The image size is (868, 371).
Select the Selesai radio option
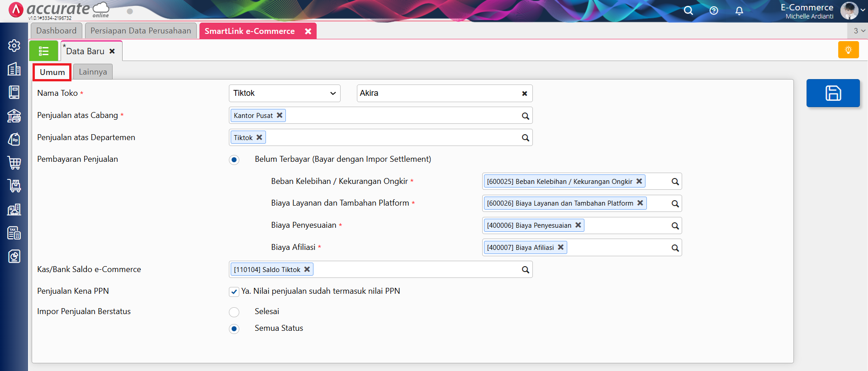click(234, 312)
